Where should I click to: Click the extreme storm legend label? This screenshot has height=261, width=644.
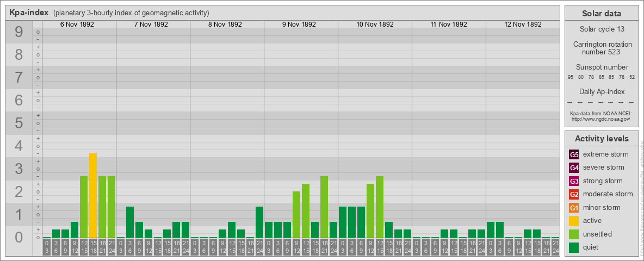(606, 154)
